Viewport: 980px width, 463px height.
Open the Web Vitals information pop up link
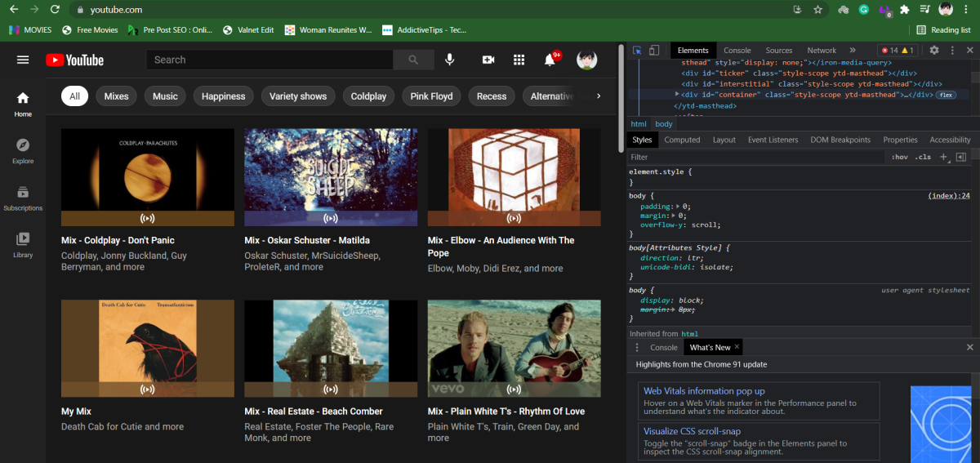704,391
